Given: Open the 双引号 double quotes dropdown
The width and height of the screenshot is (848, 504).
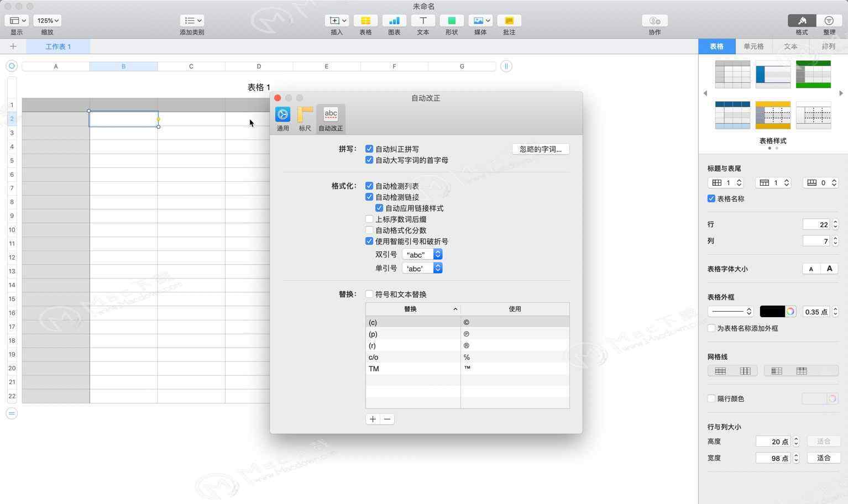Looking at the screenshot, I should pos(422,254).
